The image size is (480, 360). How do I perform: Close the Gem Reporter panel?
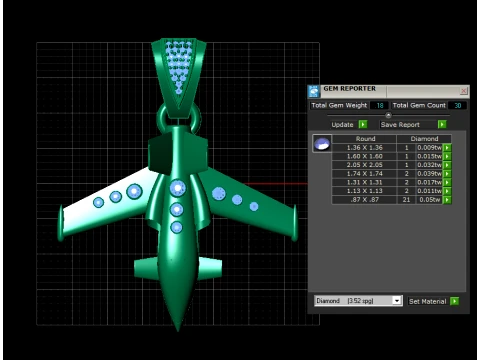coord(463,91)
